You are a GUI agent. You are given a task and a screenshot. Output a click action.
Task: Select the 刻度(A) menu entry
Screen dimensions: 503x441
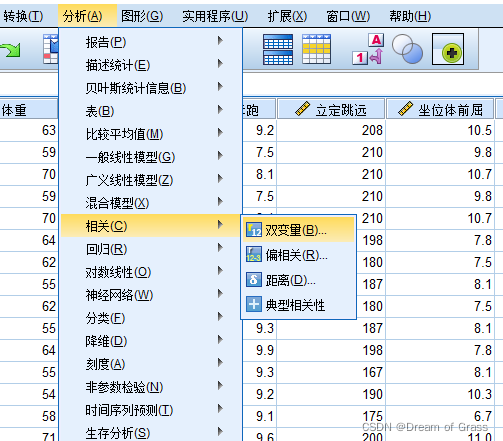151,364
